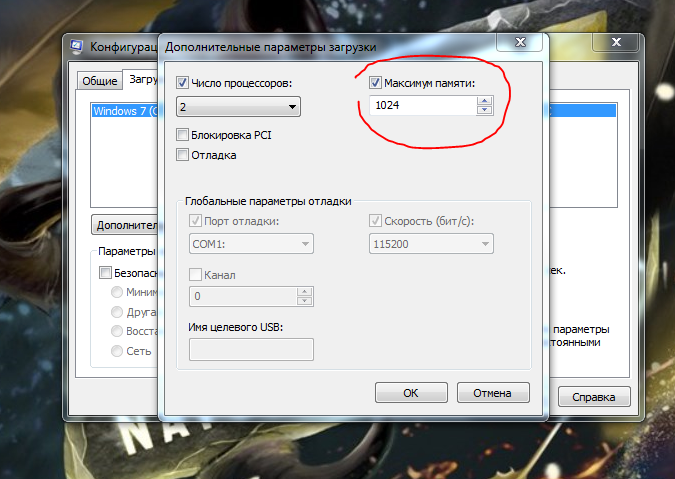Check Безопасный режим in the configuration window

(x=105, y=272)
